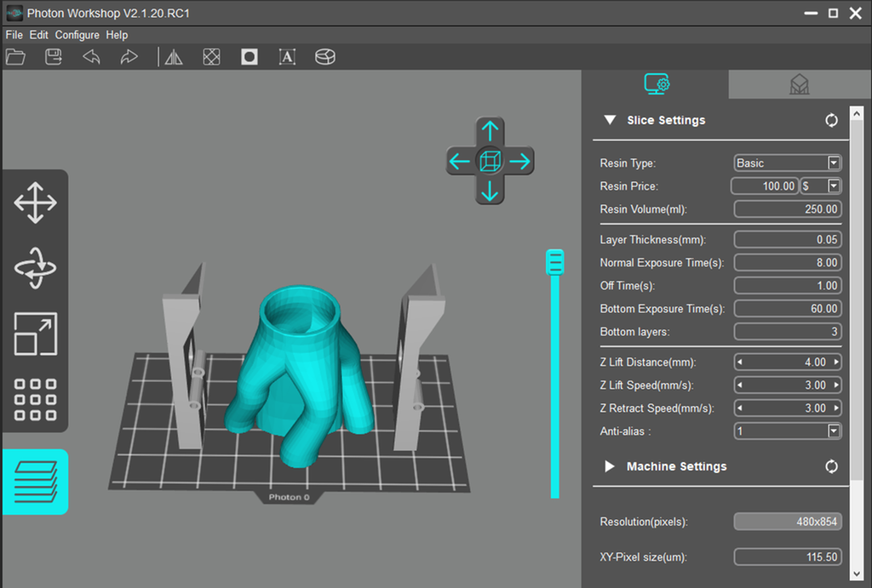Click the Normal Exposure Time field
The height and width of the screenshot is (588, 872).
pyautogui.click(x=787, y=263)
